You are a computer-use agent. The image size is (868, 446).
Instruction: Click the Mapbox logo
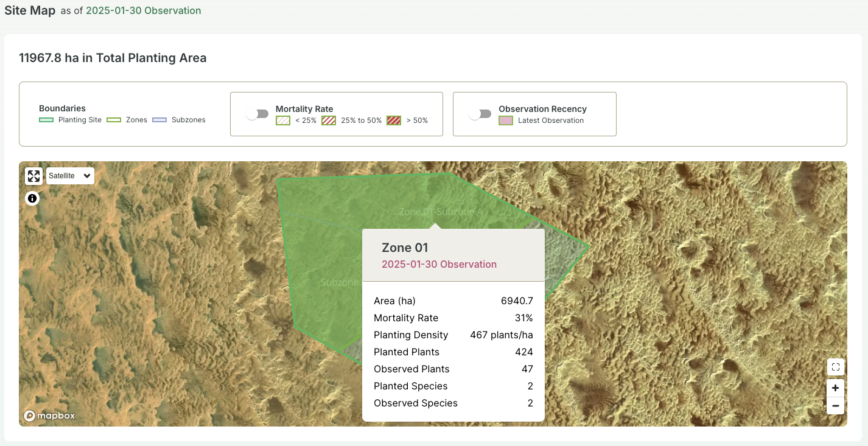click(x=49, y=416)
